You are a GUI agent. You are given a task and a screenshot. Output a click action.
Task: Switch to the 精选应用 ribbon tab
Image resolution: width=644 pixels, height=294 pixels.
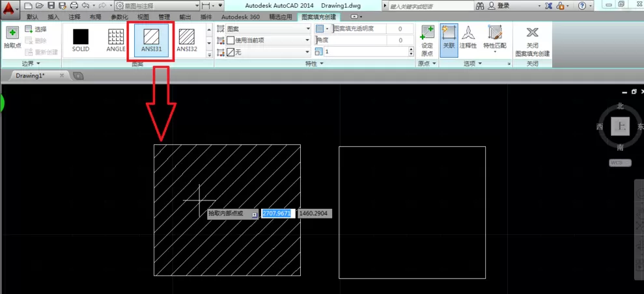pos(281,17)
